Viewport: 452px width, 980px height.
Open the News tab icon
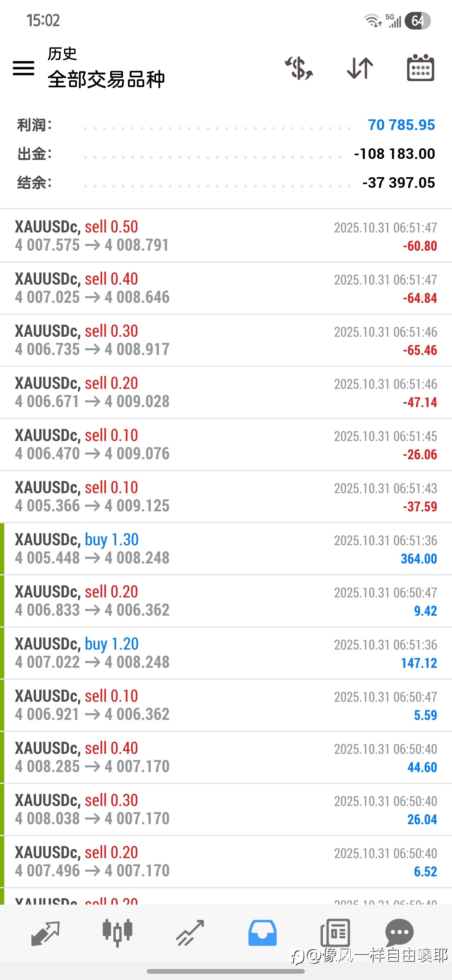pyautogui.click(x=335, y=933)
